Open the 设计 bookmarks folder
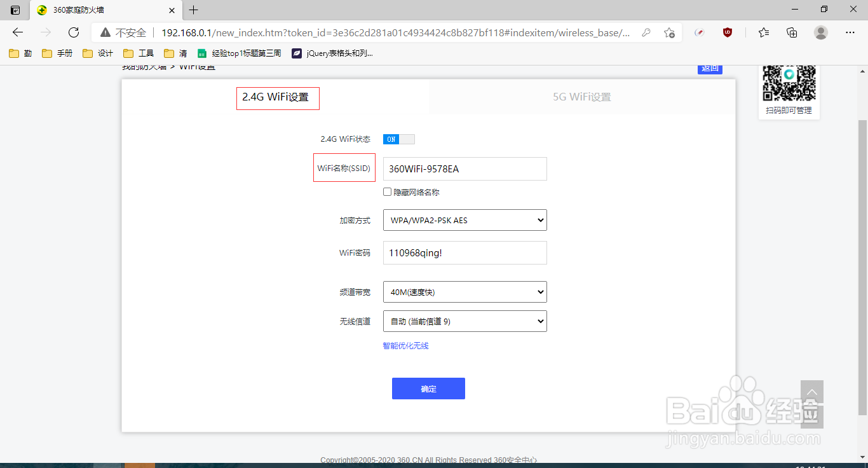Screen dimensions: 868x468 pos(98,53)
